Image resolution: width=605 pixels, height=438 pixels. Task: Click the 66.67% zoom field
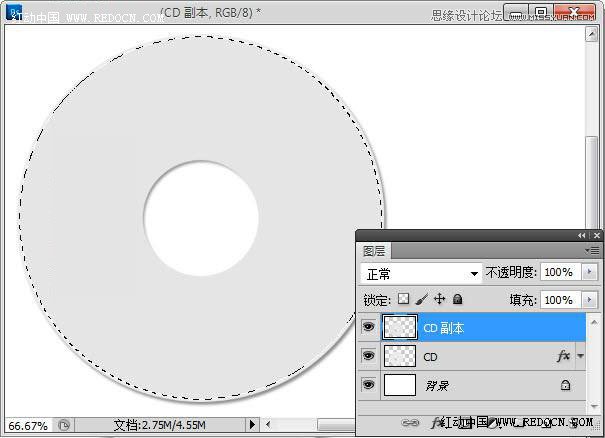coord(28,426)
